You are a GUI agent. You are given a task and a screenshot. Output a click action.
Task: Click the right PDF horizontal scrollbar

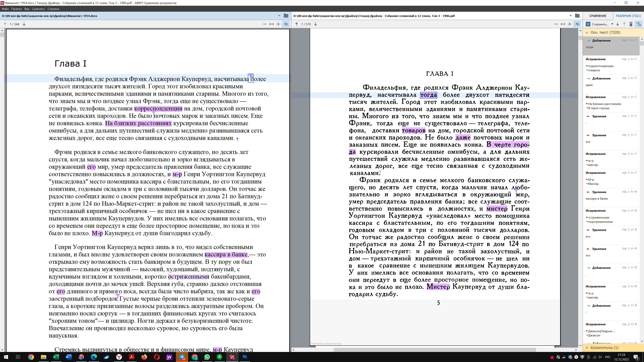click(435, 350)
